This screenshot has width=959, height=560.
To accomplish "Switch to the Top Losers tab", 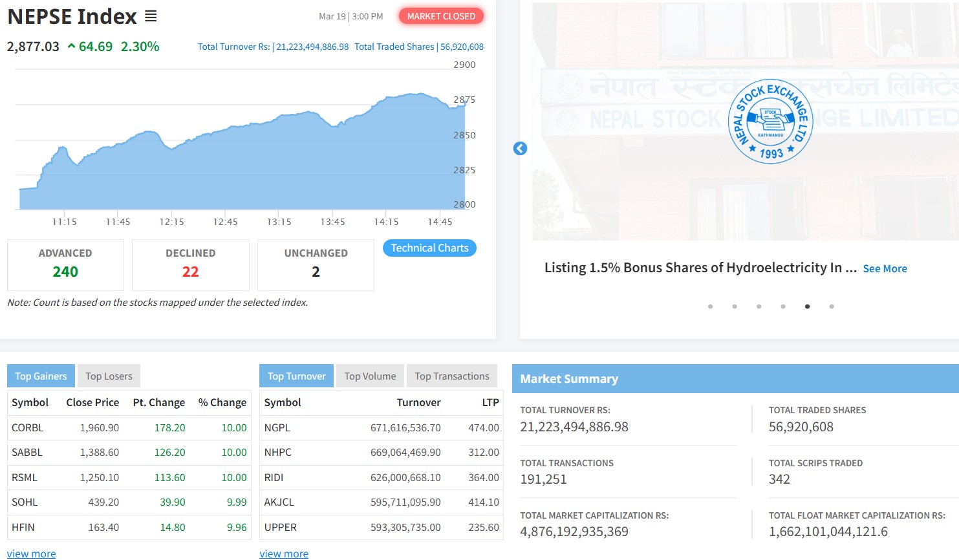I will click(x=109, y=376).
